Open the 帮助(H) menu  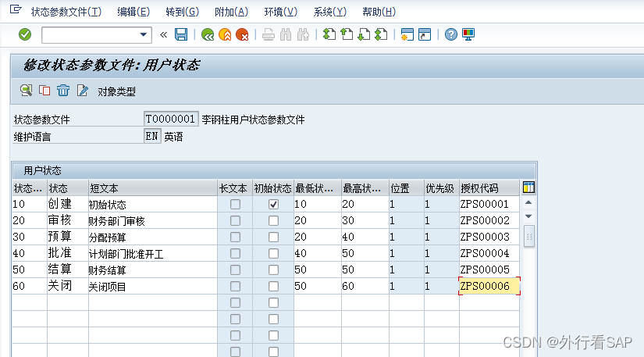379,12
